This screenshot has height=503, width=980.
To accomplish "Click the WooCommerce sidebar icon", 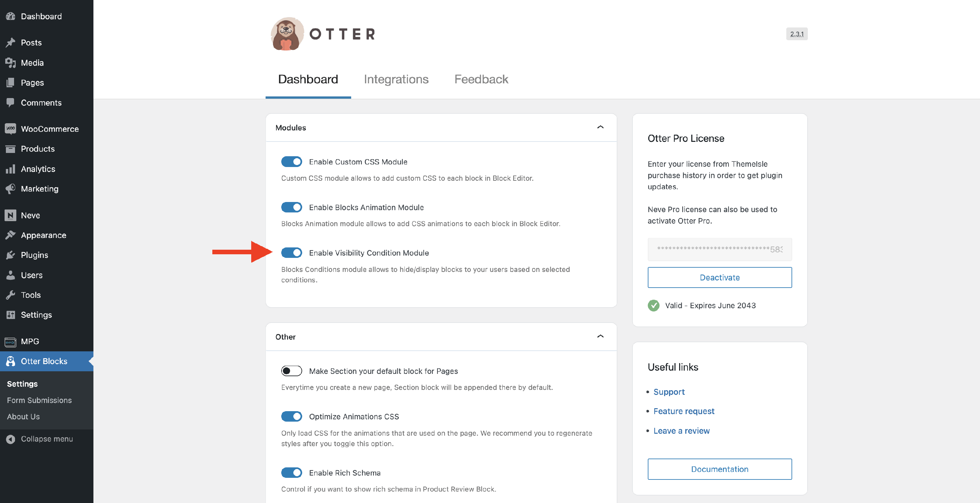I will coord(10,129).
